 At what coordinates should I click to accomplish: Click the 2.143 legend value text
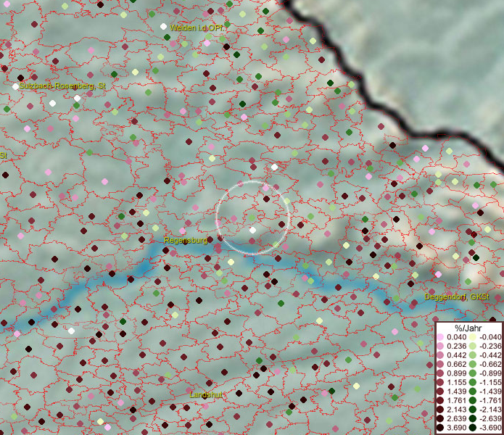click(x=456, y=410)
